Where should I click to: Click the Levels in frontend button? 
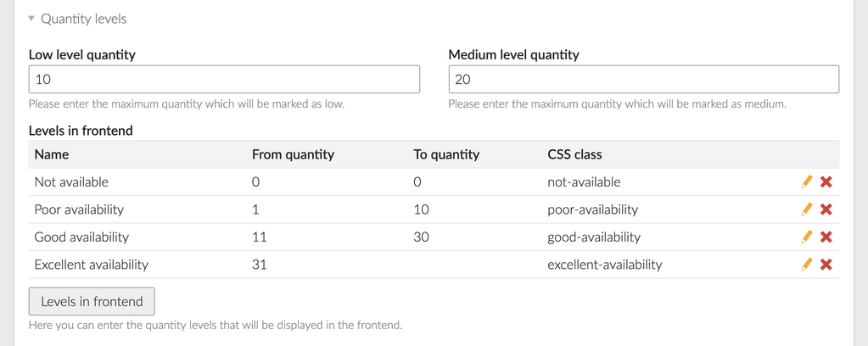[92, 301]
